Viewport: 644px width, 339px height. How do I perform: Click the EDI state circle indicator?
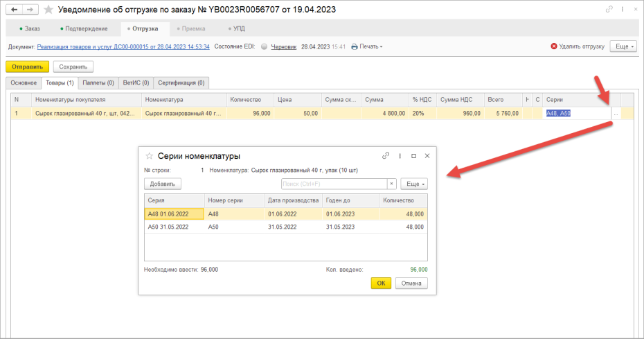(264, 47)
